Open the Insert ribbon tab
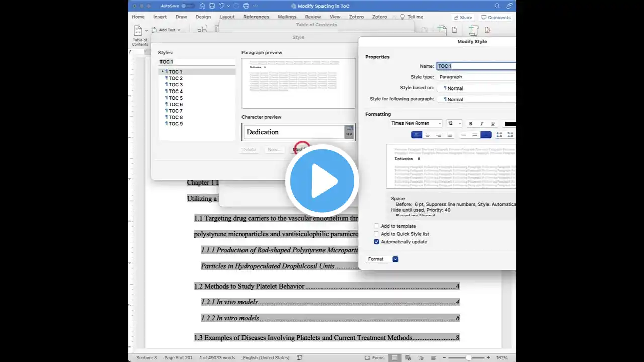 point(160,17)
